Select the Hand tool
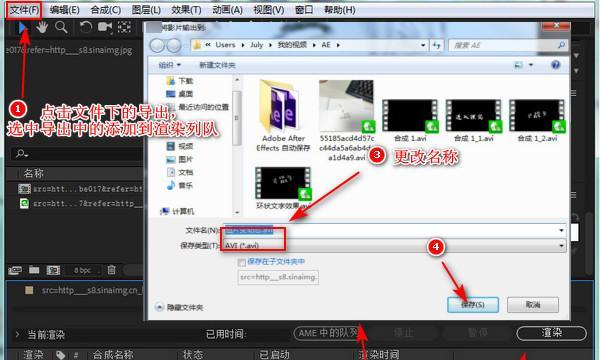 [42, 27]
